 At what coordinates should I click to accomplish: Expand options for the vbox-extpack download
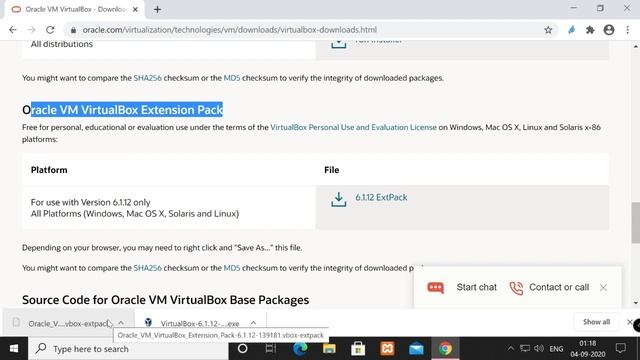(x=121, y=323)
